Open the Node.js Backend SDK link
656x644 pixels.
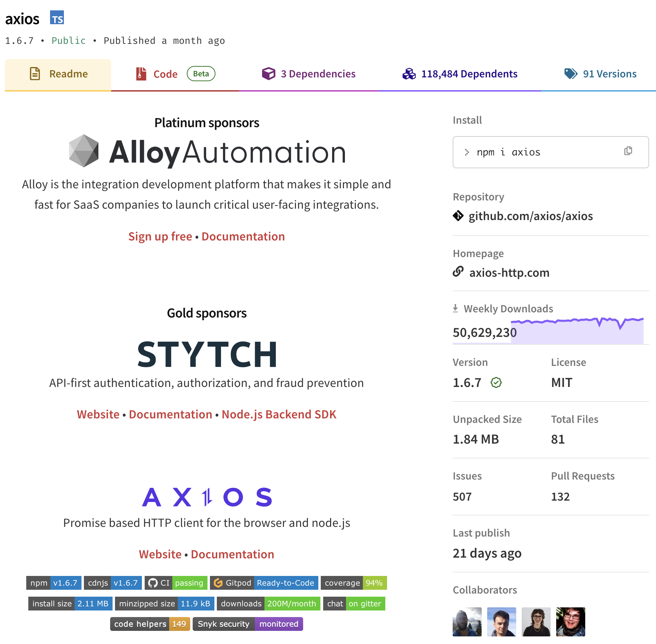click(279, 414)
